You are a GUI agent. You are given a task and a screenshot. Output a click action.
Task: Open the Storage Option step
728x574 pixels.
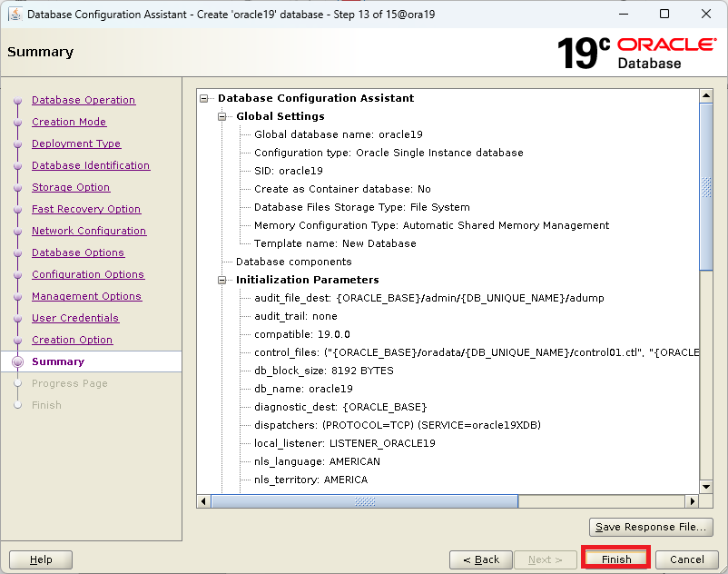pos(71,187)
